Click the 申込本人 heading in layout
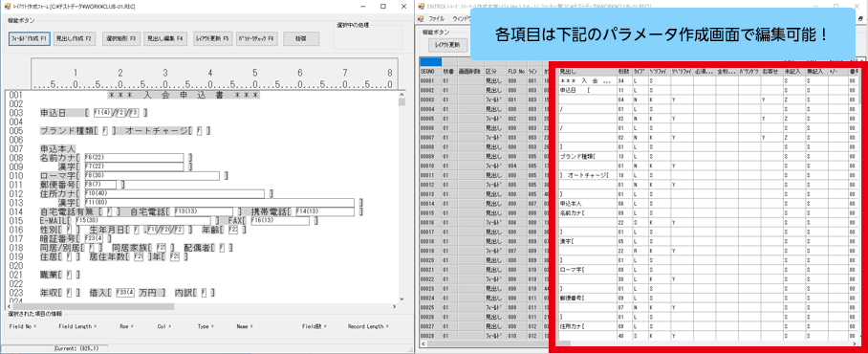Screen dimensions: 868x354 (x=57, y=149)
